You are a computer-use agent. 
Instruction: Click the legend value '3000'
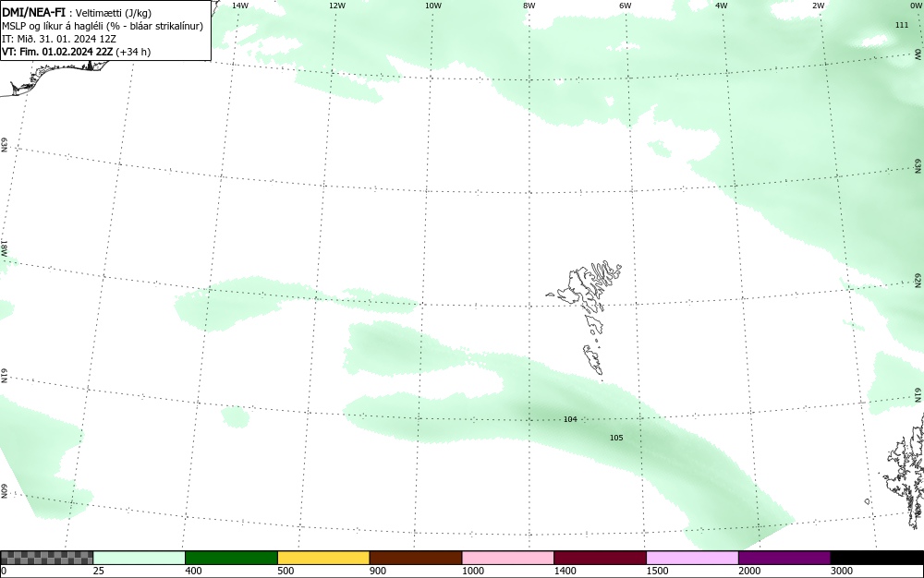pos(842,571)
